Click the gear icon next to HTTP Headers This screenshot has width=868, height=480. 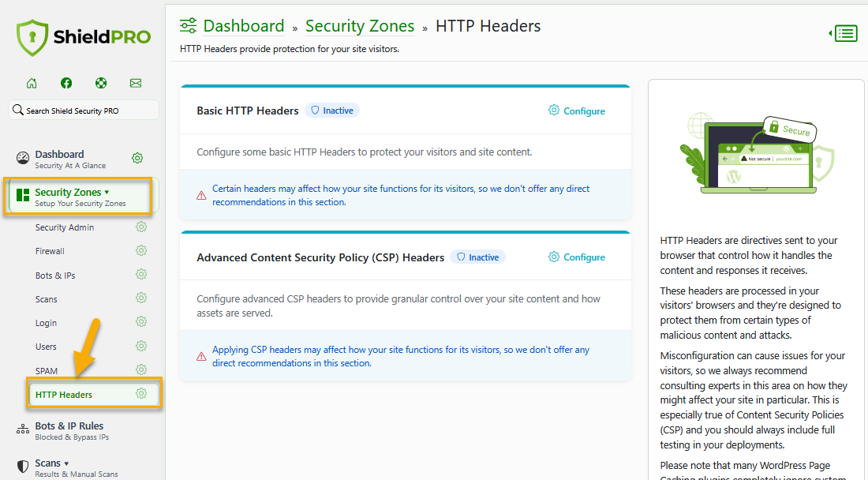pos(141,394)
